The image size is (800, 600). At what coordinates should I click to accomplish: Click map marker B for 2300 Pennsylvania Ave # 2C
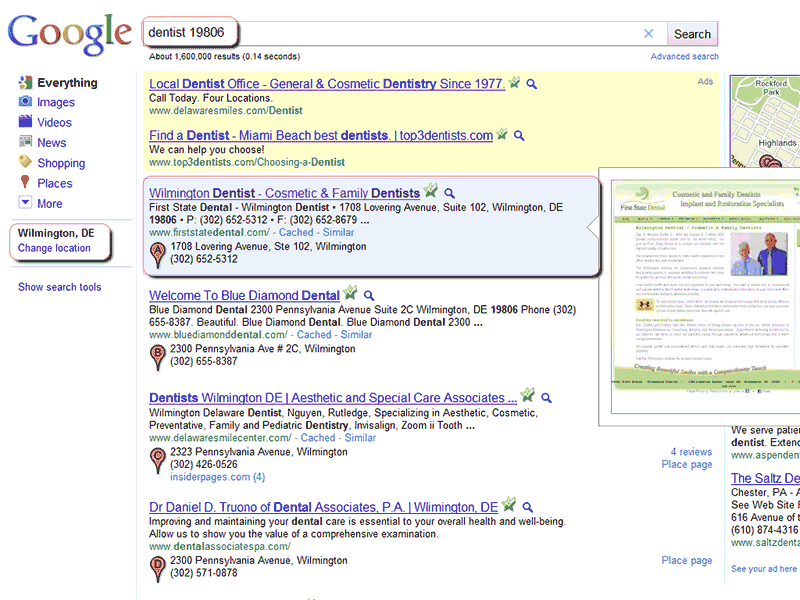pyautogui.click(x=158, y=357)
